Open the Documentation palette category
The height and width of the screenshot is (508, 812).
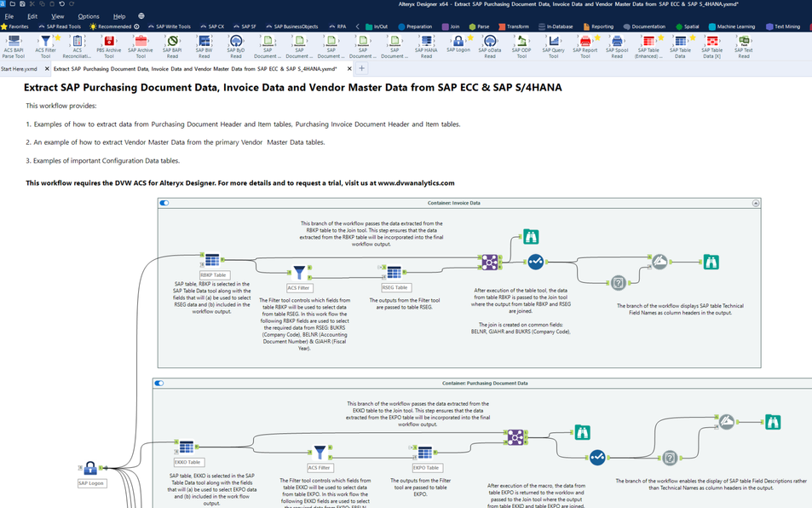[644, 26]
